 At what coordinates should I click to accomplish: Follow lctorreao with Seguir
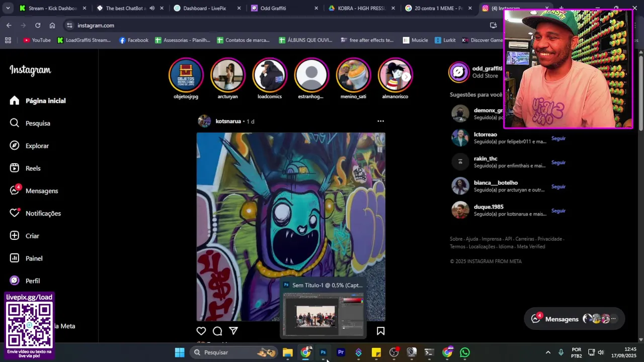pos(558,138)
